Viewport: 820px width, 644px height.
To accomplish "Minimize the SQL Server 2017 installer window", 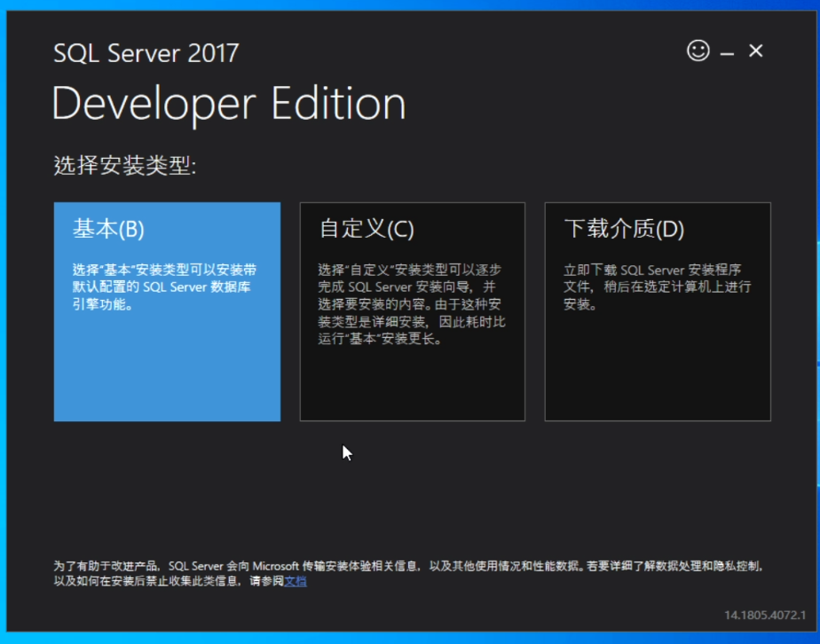I will tap(728, 51).
